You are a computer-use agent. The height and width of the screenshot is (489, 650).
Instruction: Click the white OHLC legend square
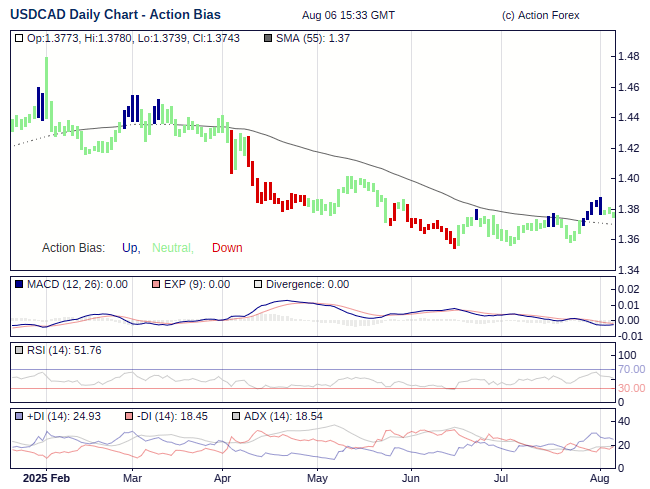pyautogui.click(x=19, y=38)
